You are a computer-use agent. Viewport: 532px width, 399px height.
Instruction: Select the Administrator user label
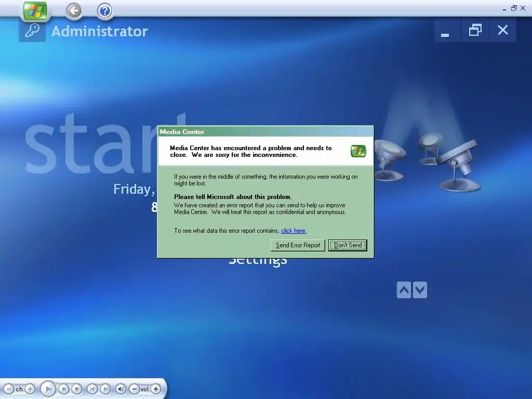[99, 31]
